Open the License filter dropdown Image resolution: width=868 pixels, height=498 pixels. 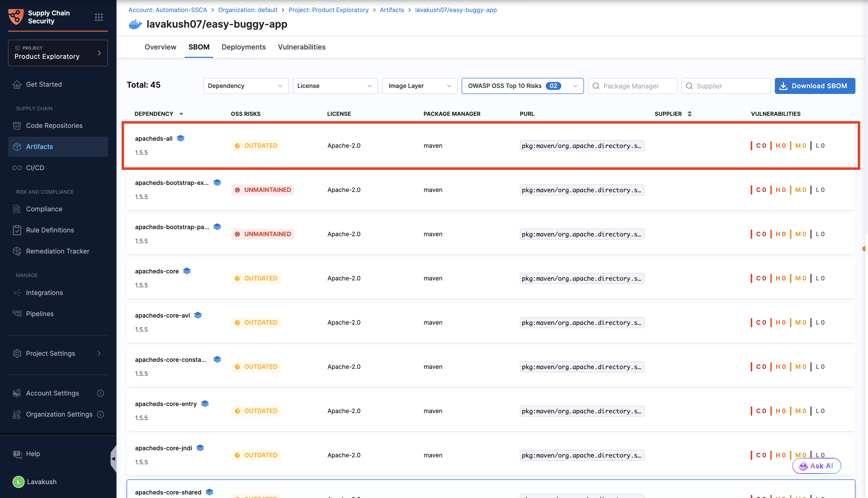coord(335,86)
